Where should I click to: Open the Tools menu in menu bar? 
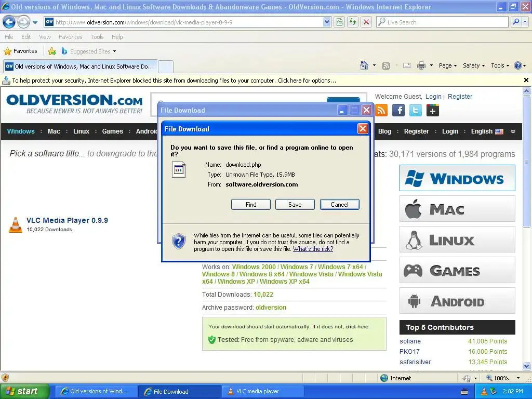coord(97,37)
